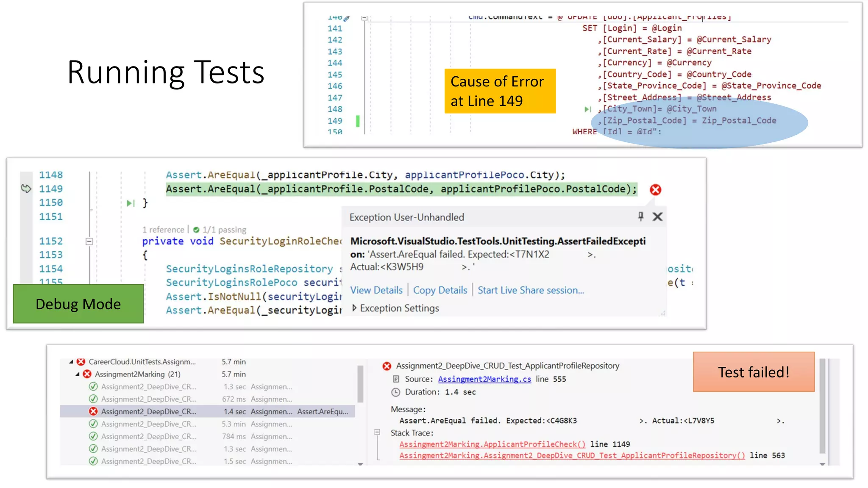The width and height of the screenshot is (868, 488).
Task: Click the source file icon beside Source label
Action: 396,379
